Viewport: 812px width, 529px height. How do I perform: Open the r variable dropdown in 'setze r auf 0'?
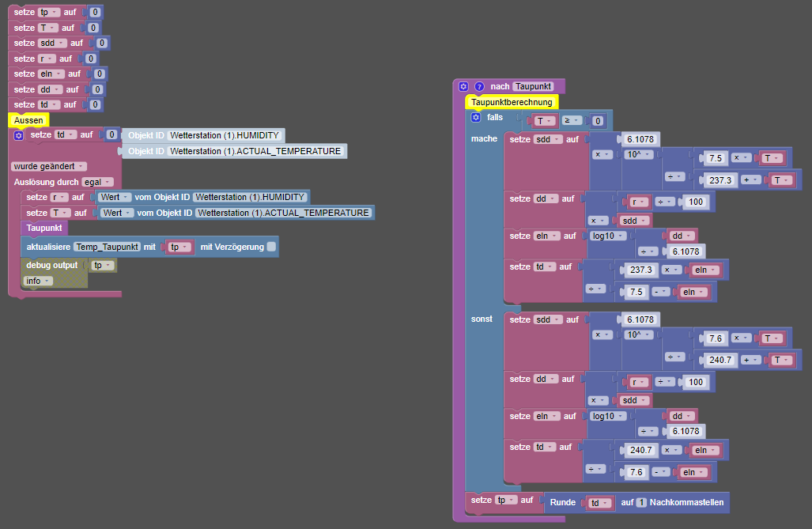pyautogui.click(x=47, y=59)
